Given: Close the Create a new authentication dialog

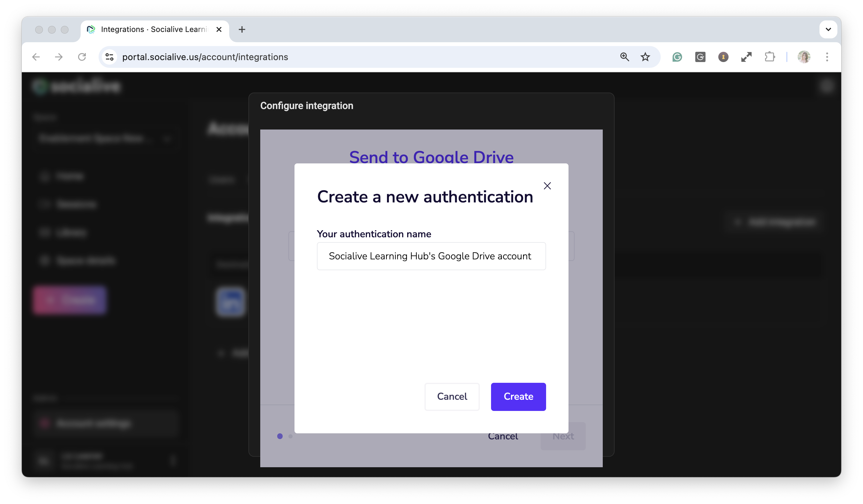Looking at the screenshot, I should pos(547,186).
